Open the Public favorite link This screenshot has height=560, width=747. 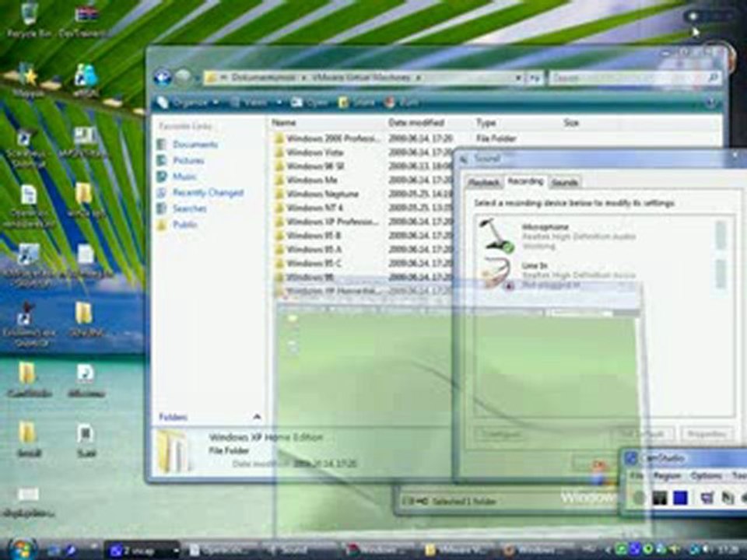(185, 225)
